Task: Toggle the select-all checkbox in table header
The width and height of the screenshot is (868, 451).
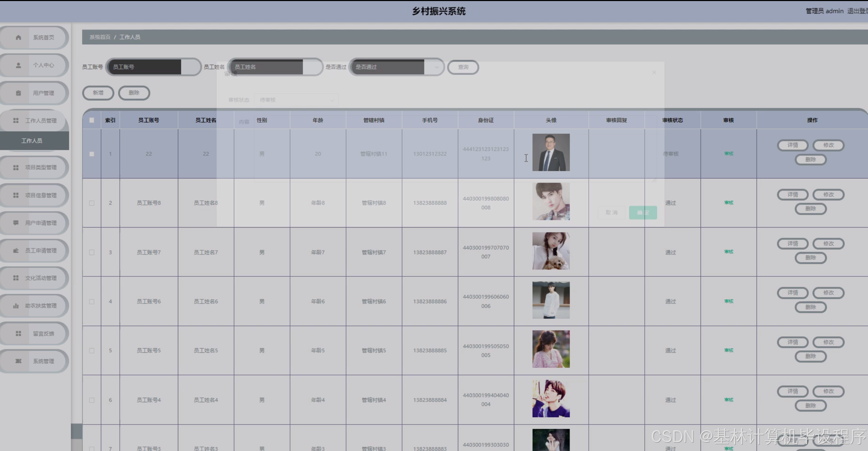Action: click(92, 120)
